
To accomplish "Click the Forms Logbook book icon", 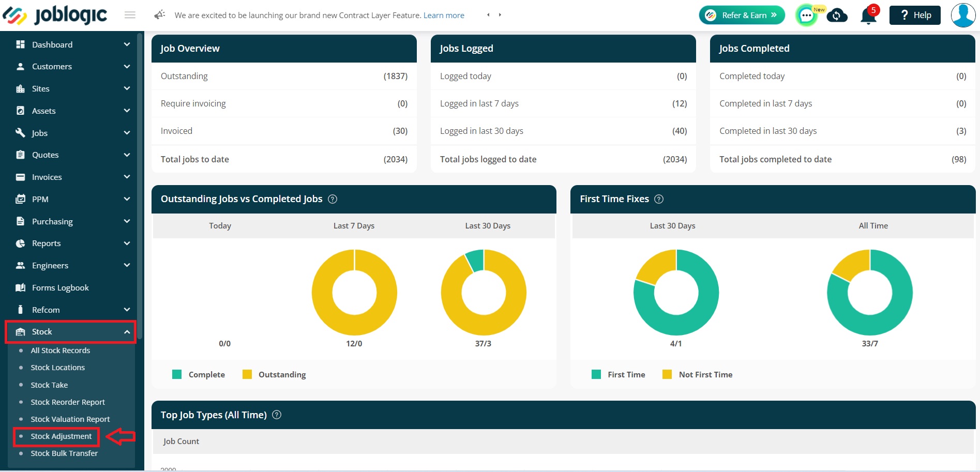I will [x=21, y=287].
